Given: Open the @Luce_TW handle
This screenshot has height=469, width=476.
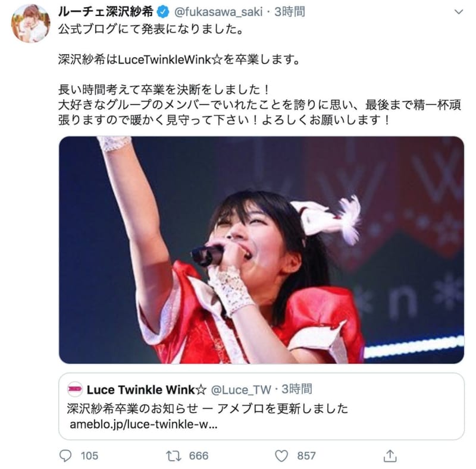Looking at the screenshot, I should point(241,389).
